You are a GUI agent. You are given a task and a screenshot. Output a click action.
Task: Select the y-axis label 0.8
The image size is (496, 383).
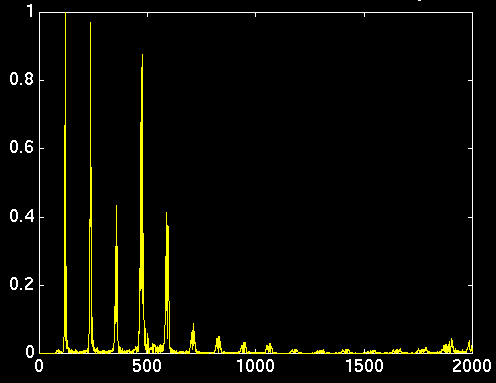pyautogui.click(x=22, y=79)
